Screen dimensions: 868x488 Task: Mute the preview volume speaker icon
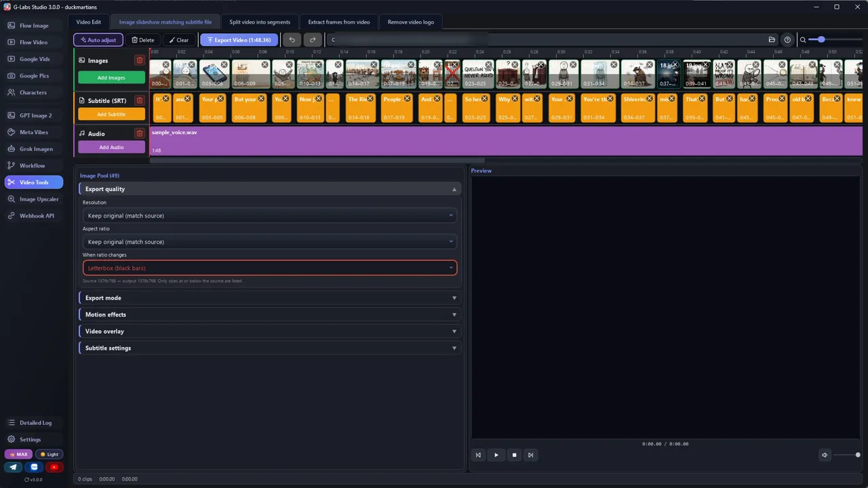[x=825, y=455]
